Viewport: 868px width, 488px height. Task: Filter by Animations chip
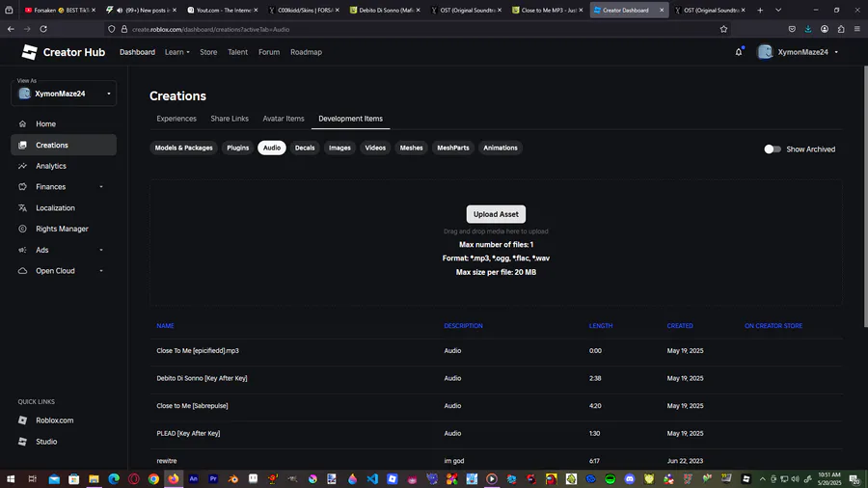(501, 148)
